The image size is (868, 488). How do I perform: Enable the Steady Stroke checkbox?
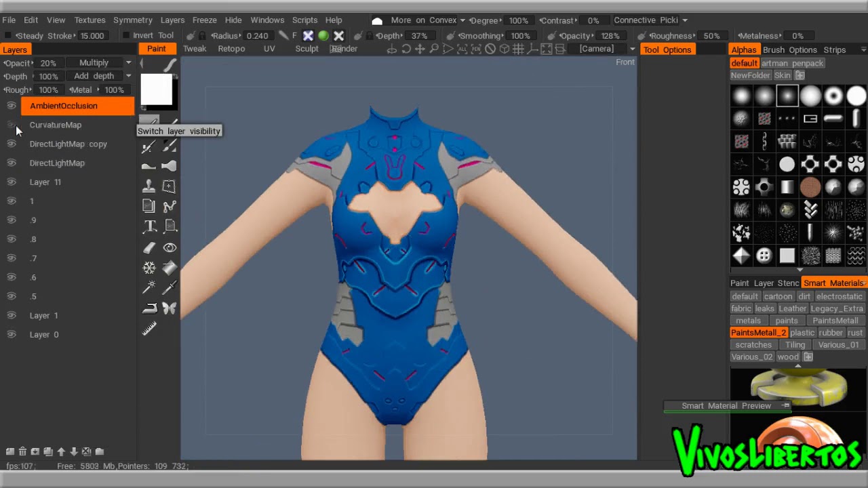[x=8, y=35]
